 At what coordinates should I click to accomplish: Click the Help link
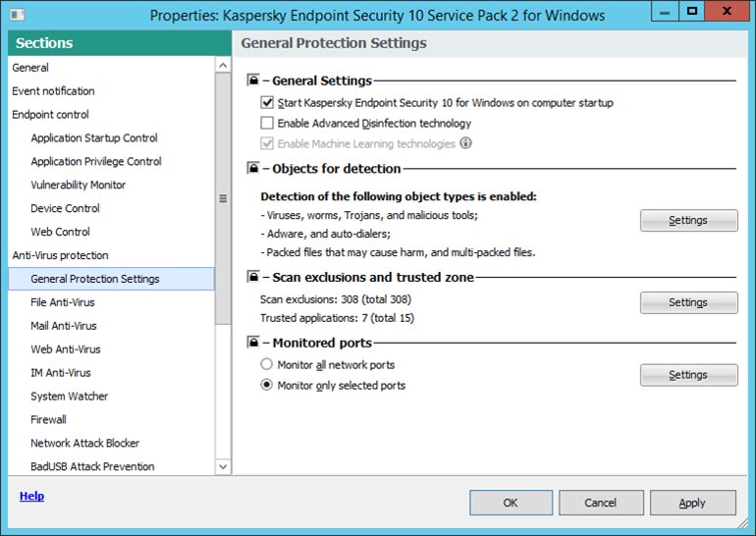tap(31, 497)
